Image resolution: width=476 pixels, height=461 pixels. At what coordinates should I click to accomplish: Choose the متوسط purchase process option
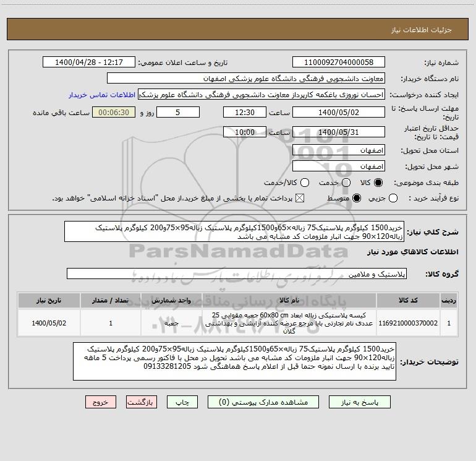click(357, 198)
